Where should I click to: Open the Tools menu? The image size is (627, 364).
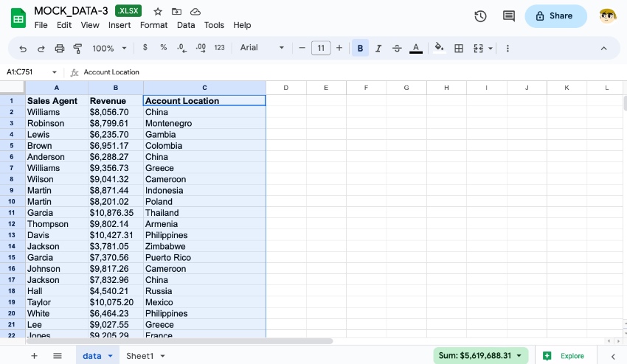pos(214,25)
